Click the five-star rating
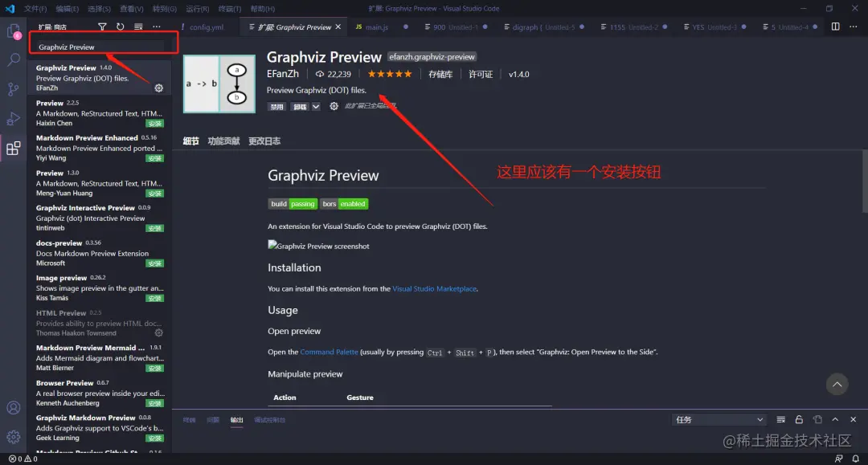Screen dimensions: 868x465 [x=390, y=74]
